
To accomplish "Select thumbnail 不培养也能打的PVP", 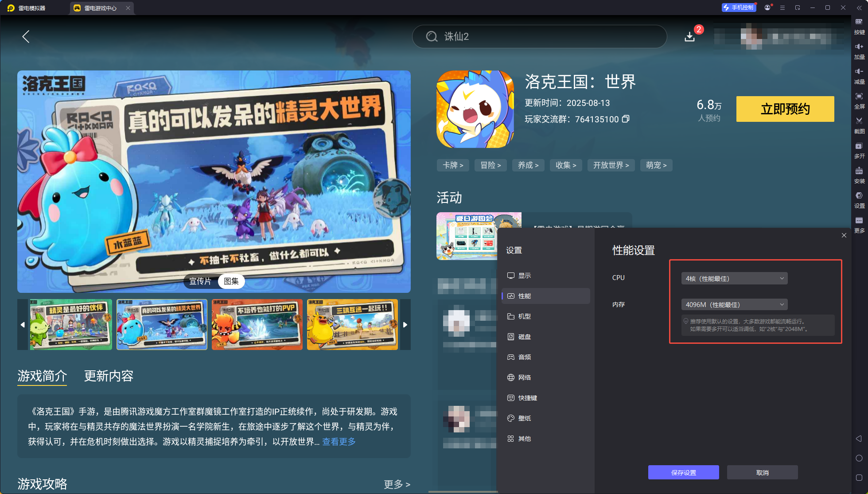I will pos(257,325).
